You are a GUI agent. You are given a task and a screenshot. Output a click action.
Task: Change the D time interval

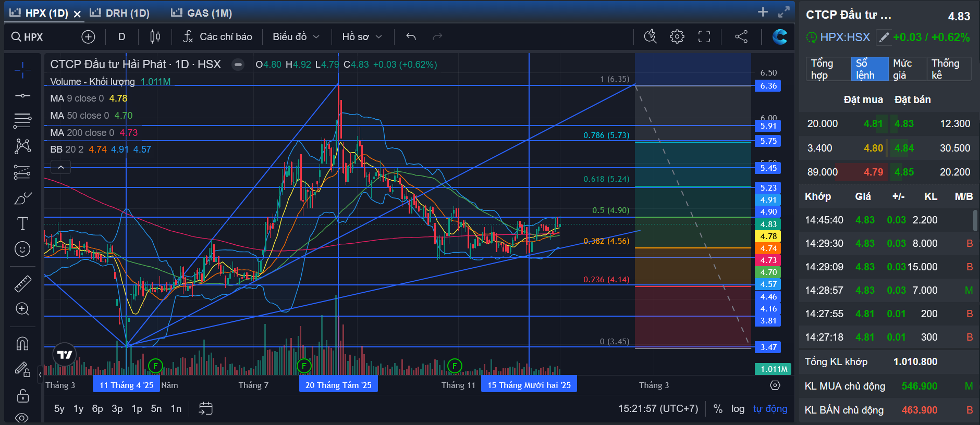[121, 36]
